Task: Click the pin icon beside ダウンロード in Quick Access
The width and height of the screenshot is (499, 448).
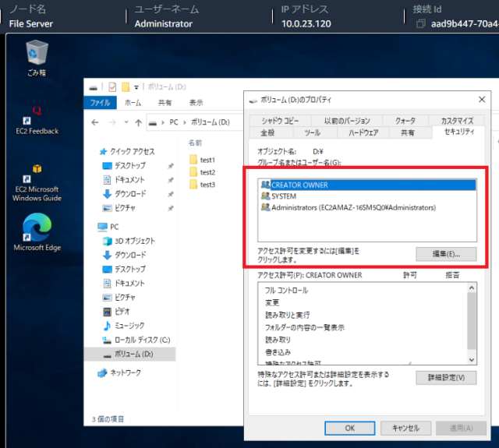Action: [x=171, y=194]
